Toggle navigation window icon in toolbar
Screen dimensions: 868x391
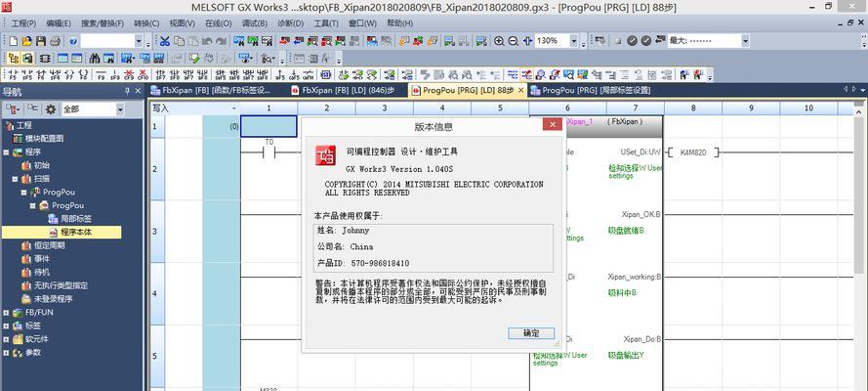(14, 58)
